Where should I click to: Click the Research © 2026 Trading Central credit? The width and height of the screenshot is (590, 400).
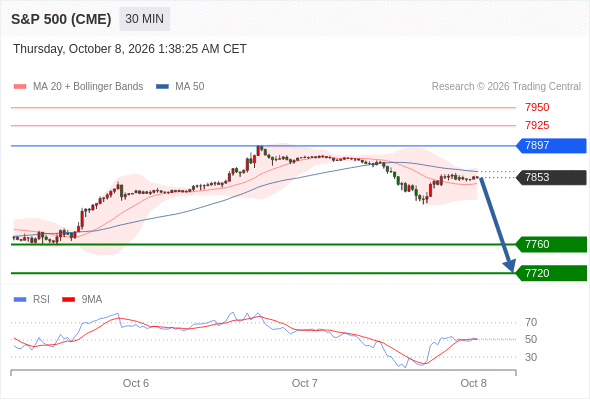[x=506, y=87]
